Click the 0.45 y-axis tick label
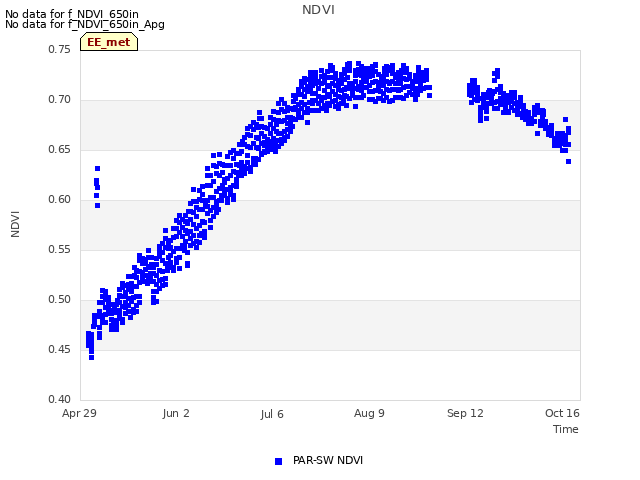 [x=60, y=349]
